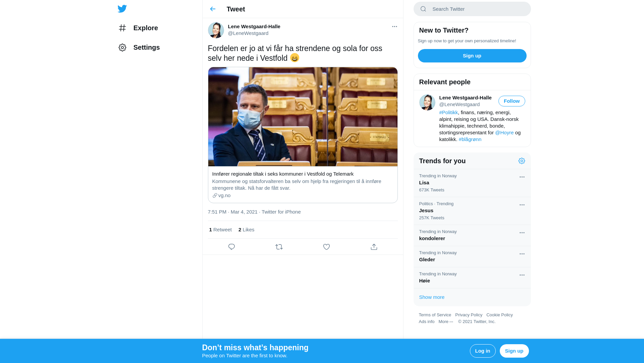Screen dimensions: 644x363
Task: Open the tweet's three-dot more menu
Action: 394,27
